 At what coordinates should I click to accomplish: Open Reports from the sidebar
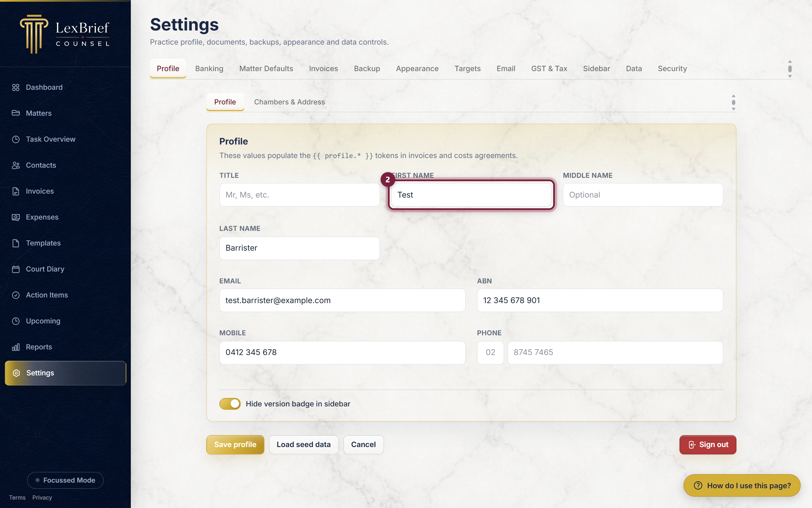point(65,347)
